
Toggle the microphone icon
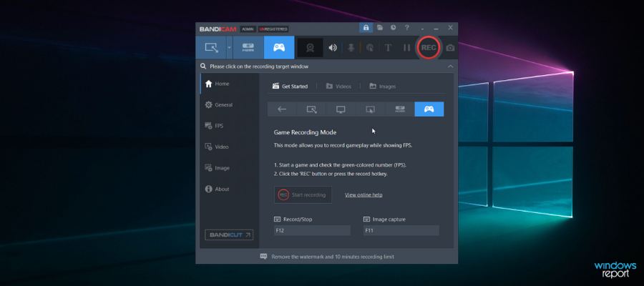pyautogui.click(x=351, y=48)
